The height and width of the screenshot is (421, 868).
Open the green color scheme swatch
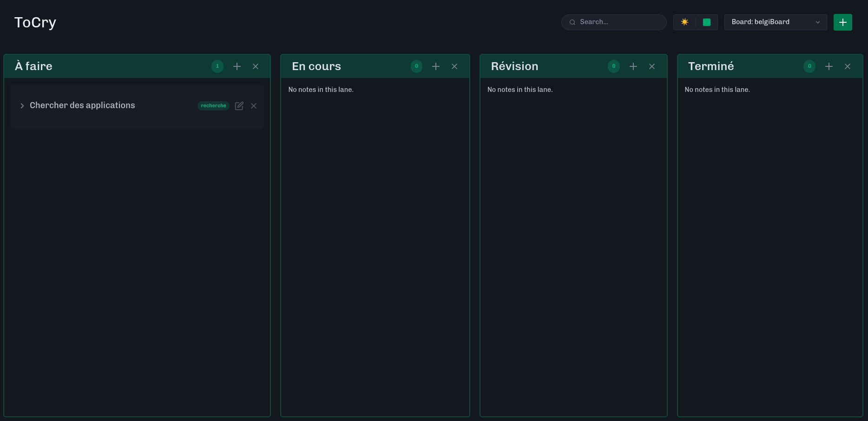click(x=707, y=22)
